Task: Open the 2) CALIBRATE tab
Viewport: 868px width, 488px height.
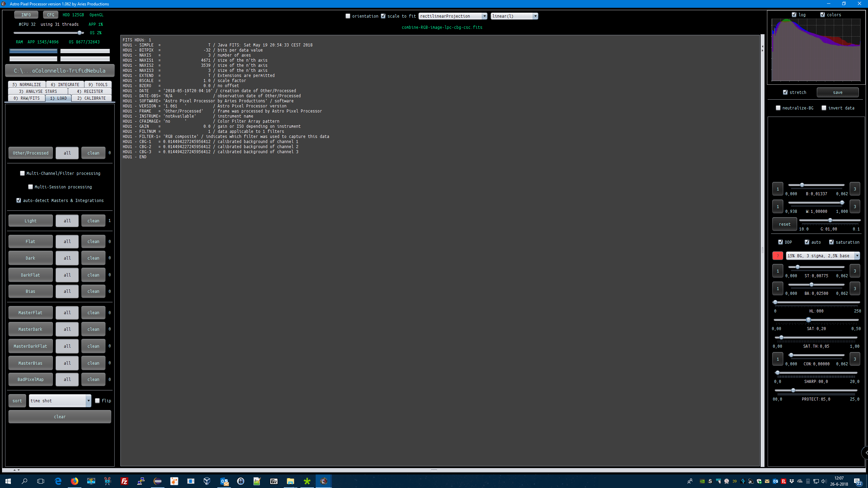Action: pyautogui.click(x=91, y=98)
